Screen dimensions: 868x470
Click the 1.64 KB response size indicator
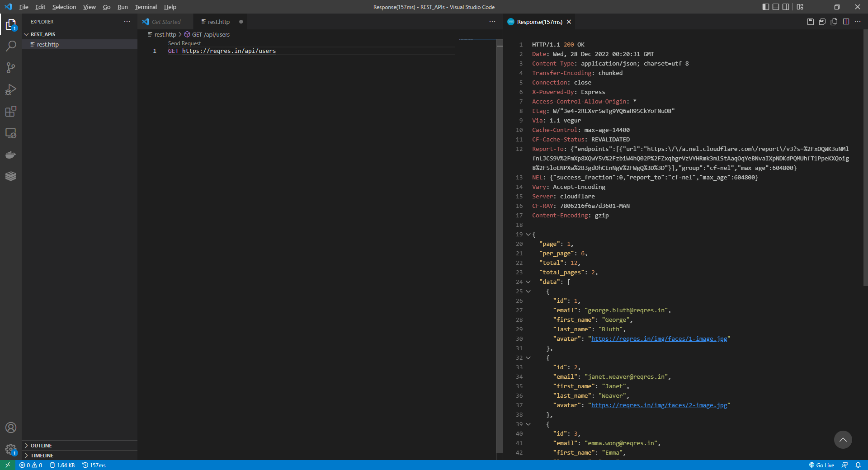point(62,465)
